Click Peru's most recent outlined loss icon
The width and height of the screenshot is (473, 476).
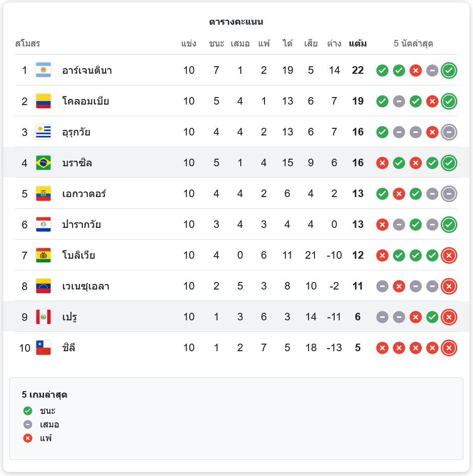pyautogui.click(x=449, y=317)
